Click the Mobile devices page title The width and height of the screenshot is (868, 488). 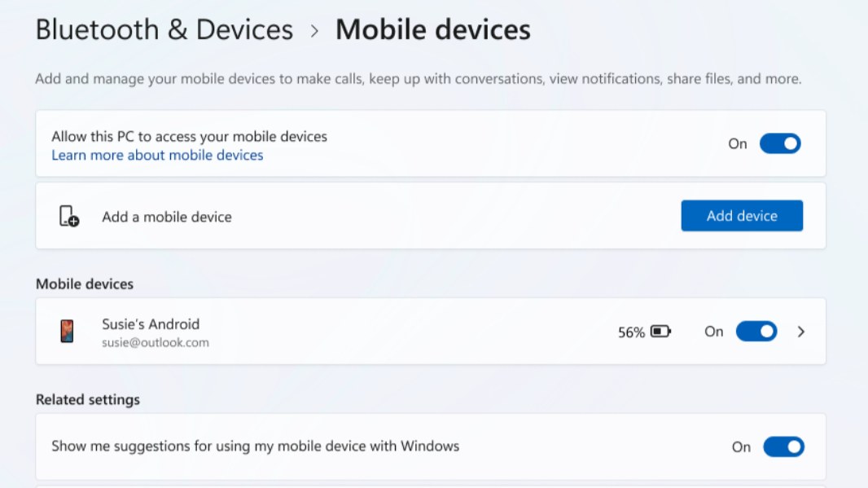click(x=432, y=30)
